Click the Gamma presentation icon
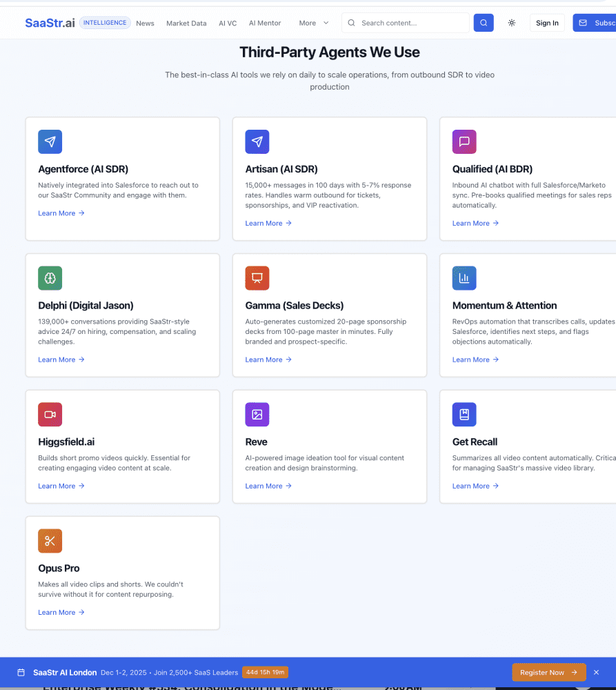This screenshot has width=616, height=690. (x=257, y=278)
